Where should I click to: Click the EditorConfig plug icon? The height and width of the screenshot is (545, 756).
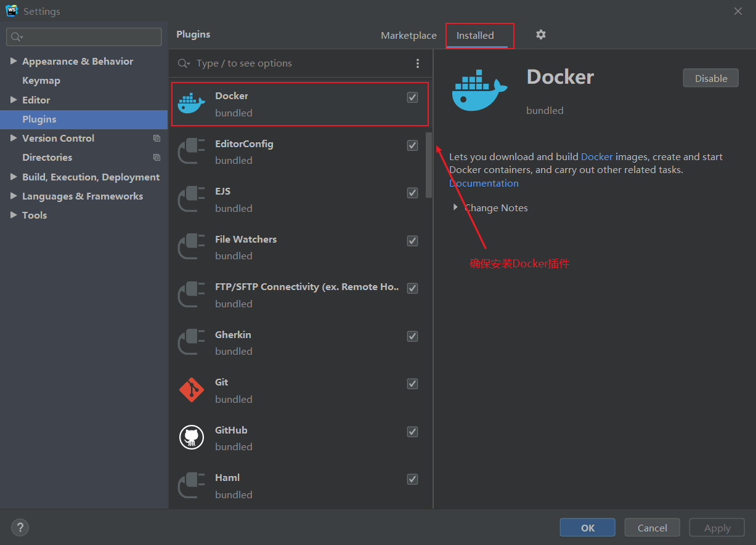pyautogui.click(x=191, y=151)
